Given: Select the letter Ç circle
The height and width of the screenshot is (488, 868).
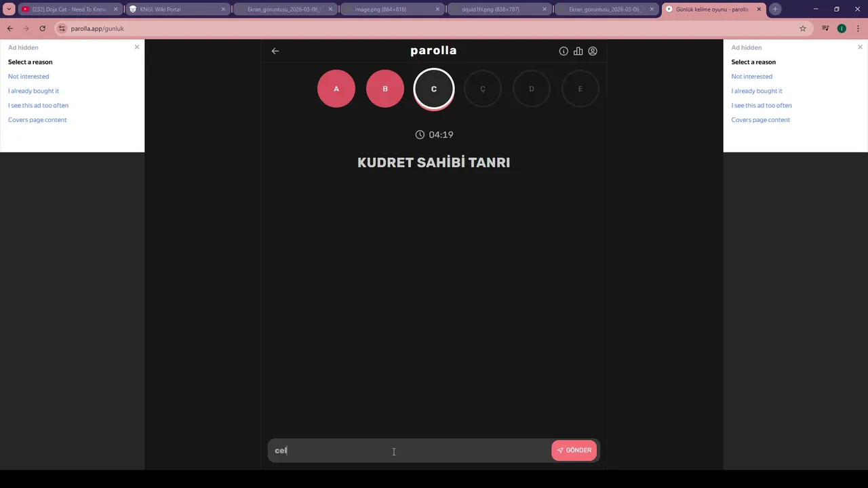Looking at the screenshot, I should point(483,89).
